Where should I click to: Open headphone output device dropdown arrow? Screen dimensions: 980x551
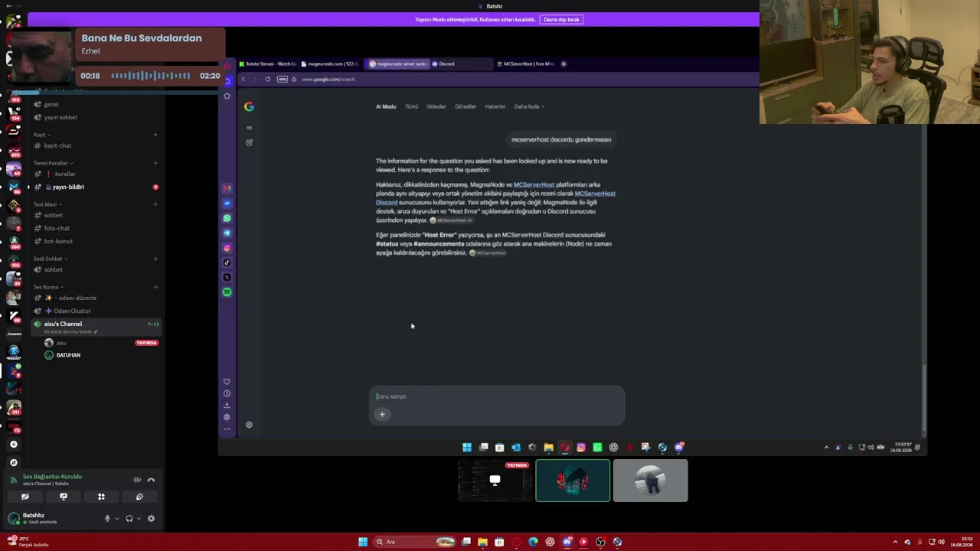(x=139, y=519)
